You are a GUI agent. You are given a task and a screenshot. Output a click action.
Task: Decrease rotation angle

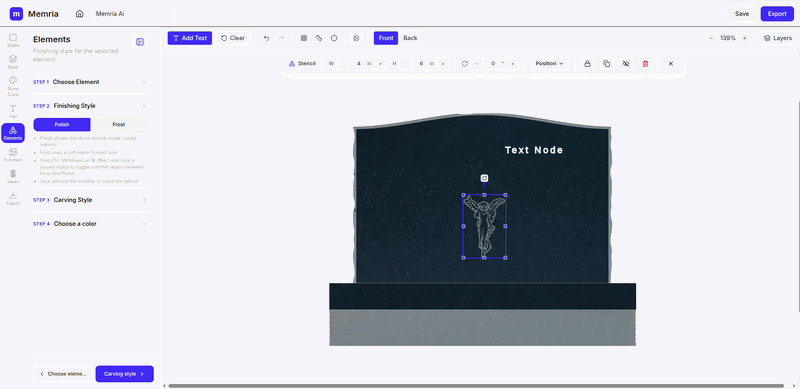pos(477,64)
